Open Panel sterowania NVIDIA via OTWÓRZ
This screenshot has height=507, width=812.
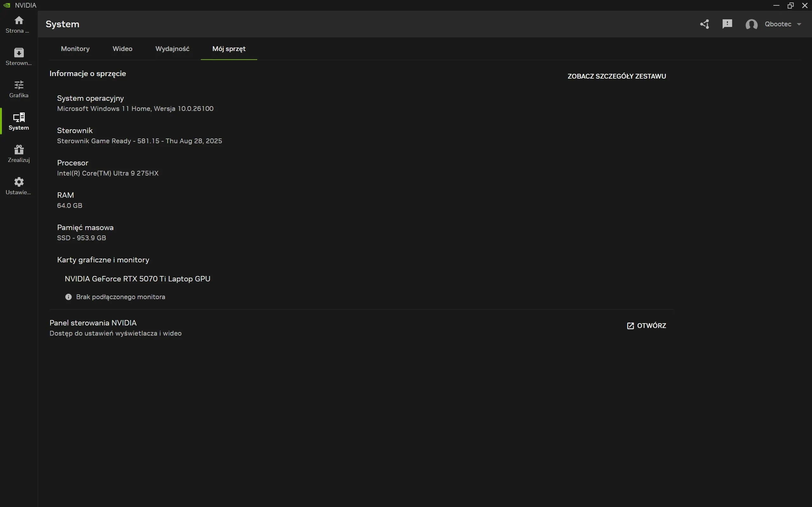tap(651, 325)
